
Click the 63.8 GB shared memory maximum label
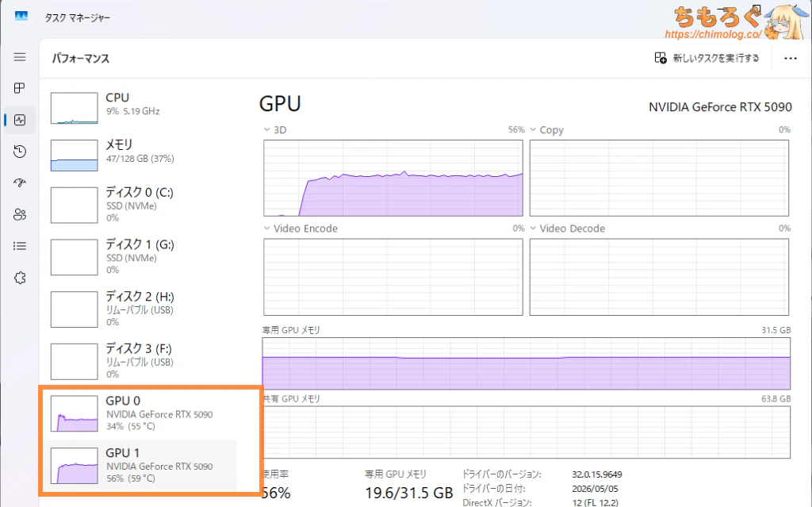click(776, 398)
